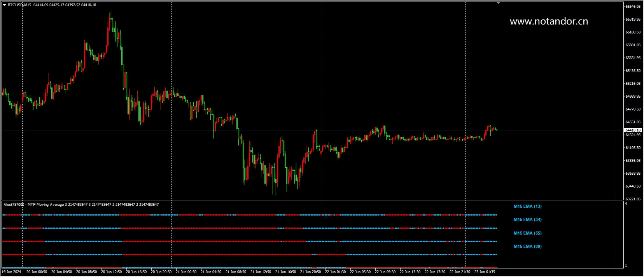Screen dimensions: 644x277
Task: Click the 65654.95 price scale value
Action: (x=633, y=58)
